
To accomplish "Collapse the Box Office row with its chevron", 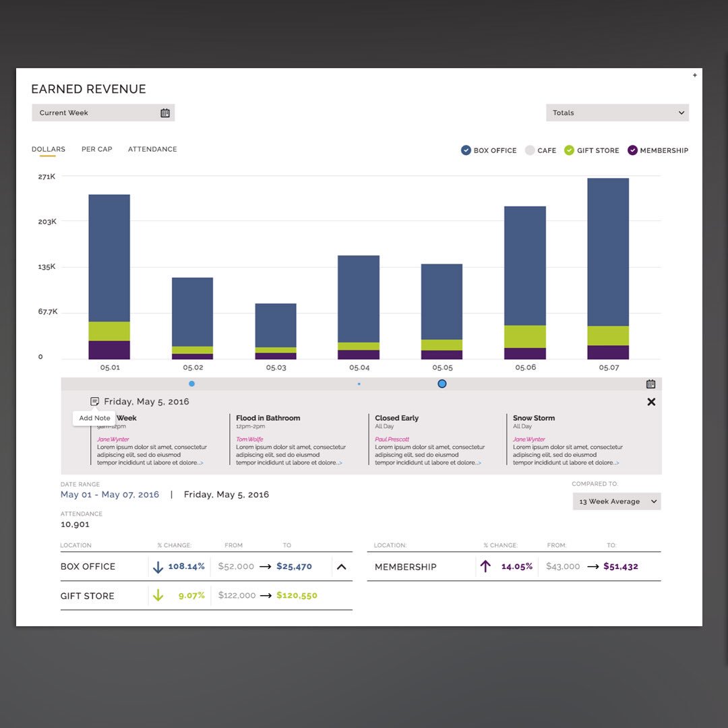I will pos(341,567).
